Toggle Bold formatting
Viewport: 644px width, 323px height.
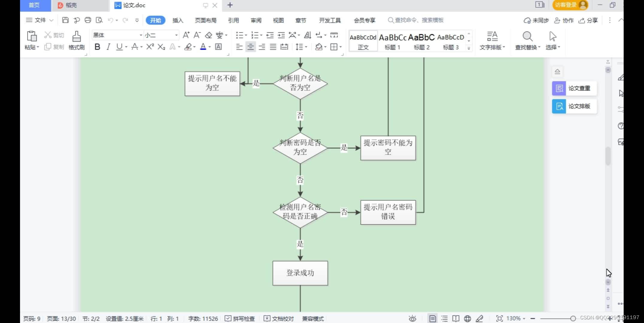pos(97,47)
